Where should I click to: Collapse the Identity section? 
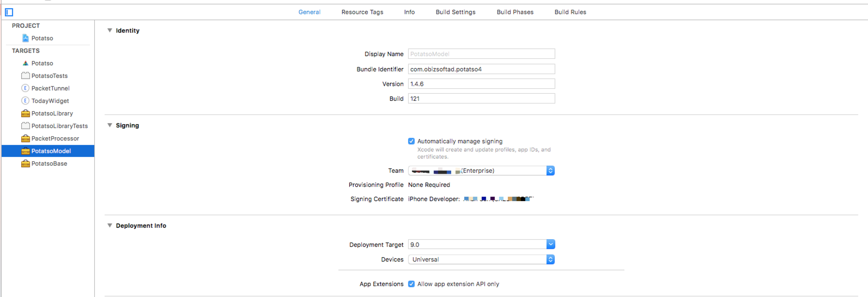coord(110,30)
